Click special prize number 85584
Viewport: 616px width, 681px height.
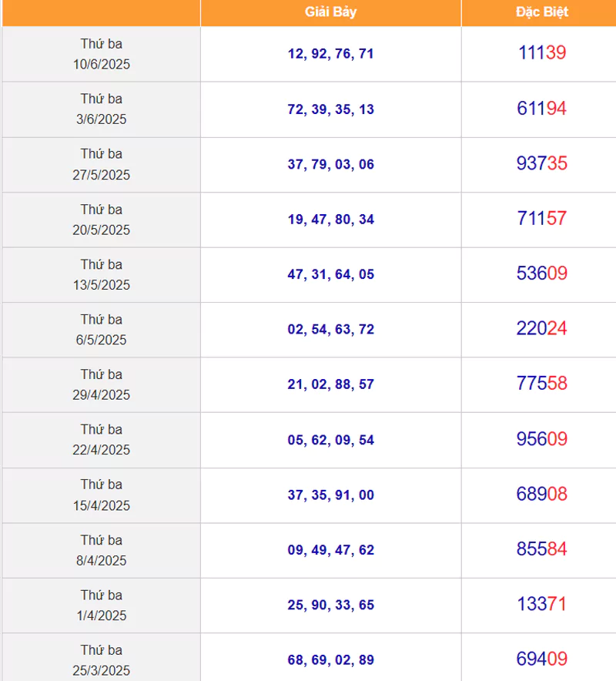point(542,549)
